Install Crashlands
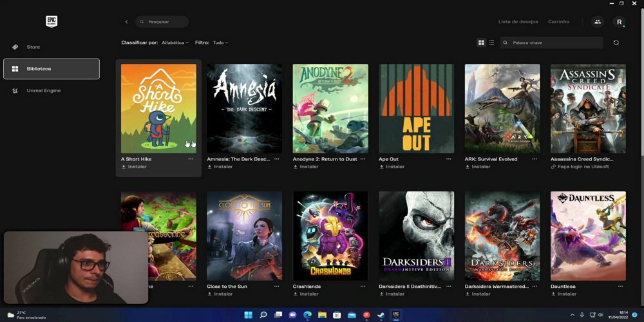Viewport: 644px width, 322px height. click(305, 294)
